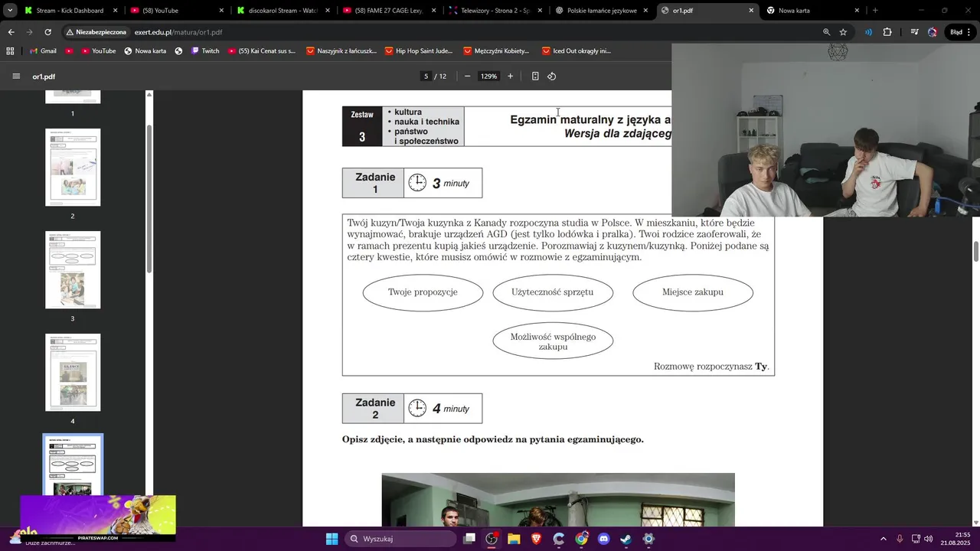Show hidden system tray icons
The image size is (980, 551).
tap(883, 539)
